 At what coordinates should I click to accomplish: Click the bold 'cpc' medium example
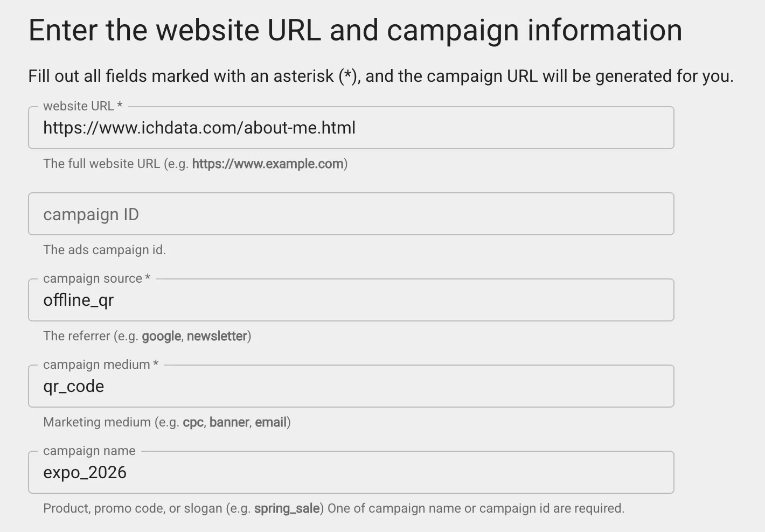[193, 422]
